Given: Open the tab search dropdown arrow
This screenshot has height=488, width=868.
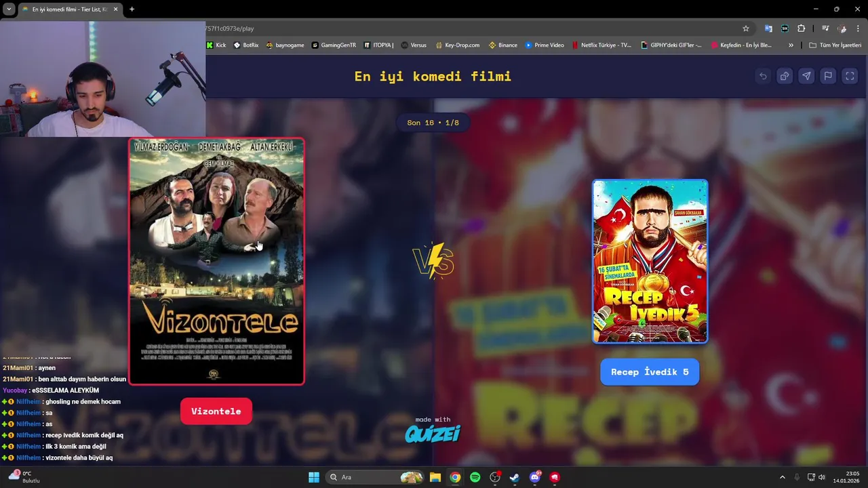Looking at the screenshot, I should [x=9, y=9].
